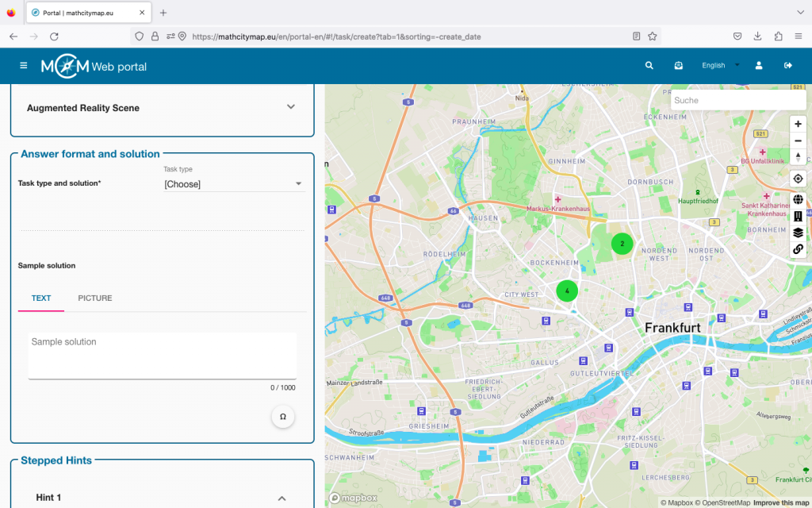Collapse the Hint 1 section

click(282, 498)
